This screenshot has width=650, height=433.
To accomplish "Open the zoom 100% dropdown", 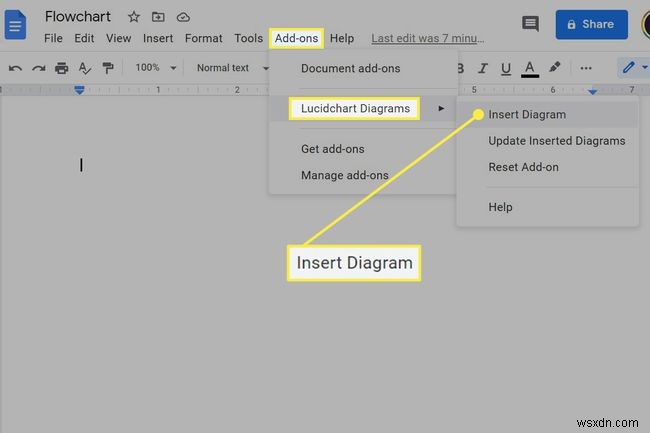I will click(x=155, y=68).
